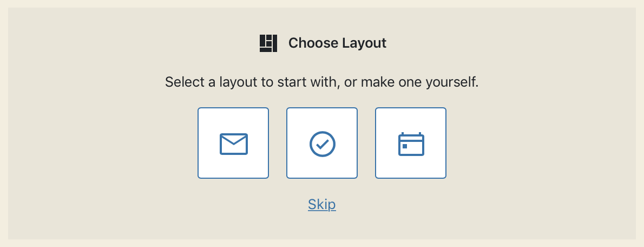Screen dimensions: 644x247
Task: Click the mail icon inside first tile
Action: [234, 144]
